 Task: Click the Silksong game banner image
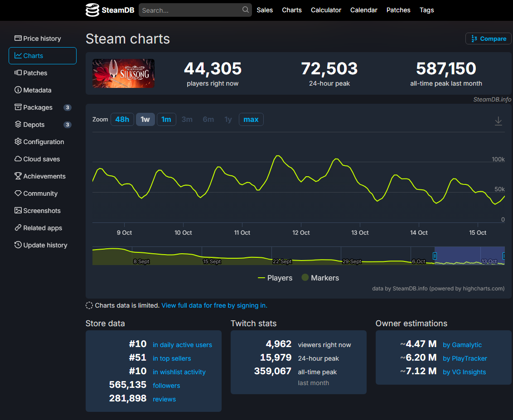(123, 73)
